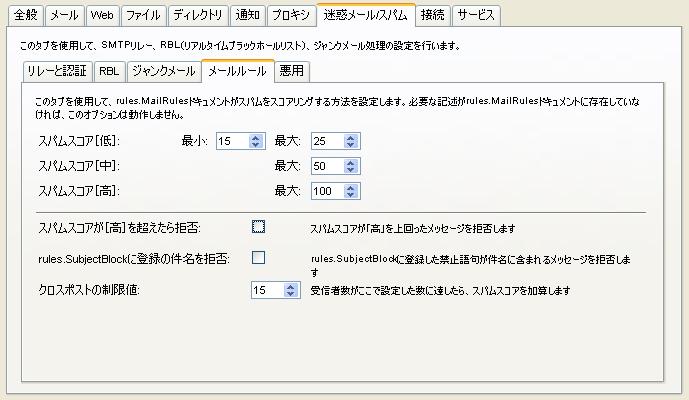
Task: Click the クロスポストの制限値 label
Action: (89, 290)
